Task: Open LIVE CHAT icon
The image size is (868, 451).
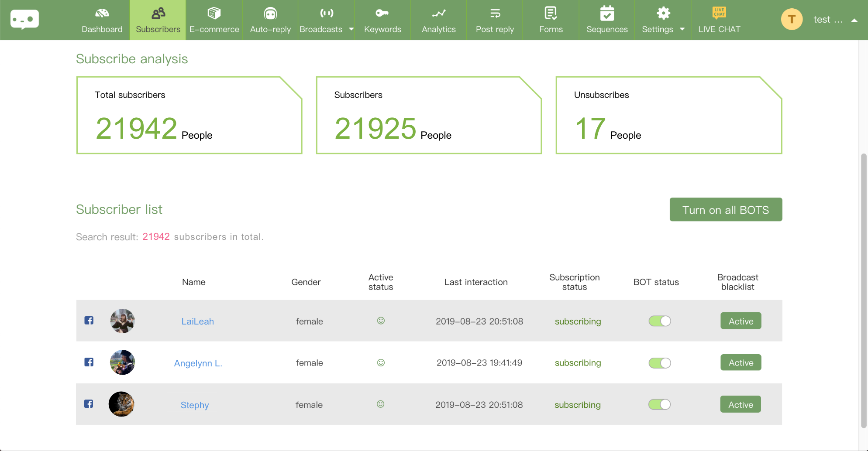Action: (x=719, y=13)
